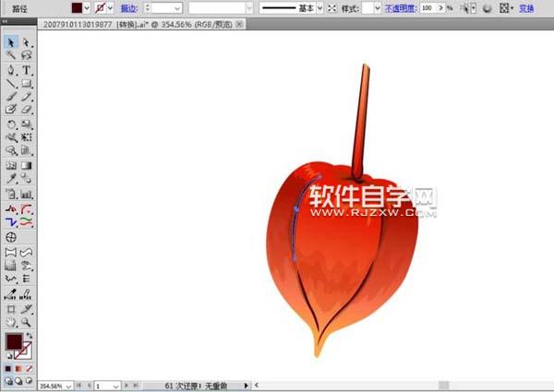Screen dimensions: 554x392
Task: Select the Paintbrush tool
Action: point(11,96)
